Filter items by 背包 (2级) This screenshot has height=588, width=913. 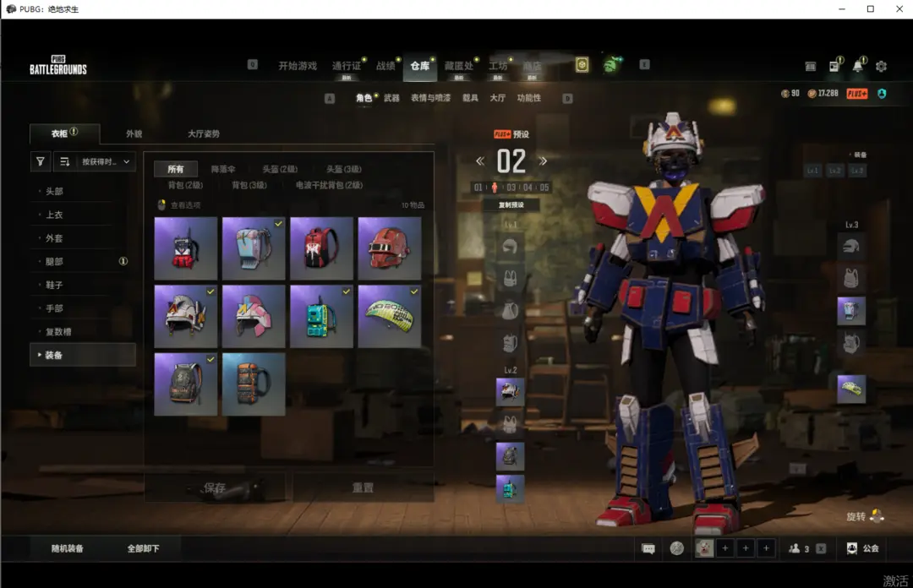[x=185, y=185]
